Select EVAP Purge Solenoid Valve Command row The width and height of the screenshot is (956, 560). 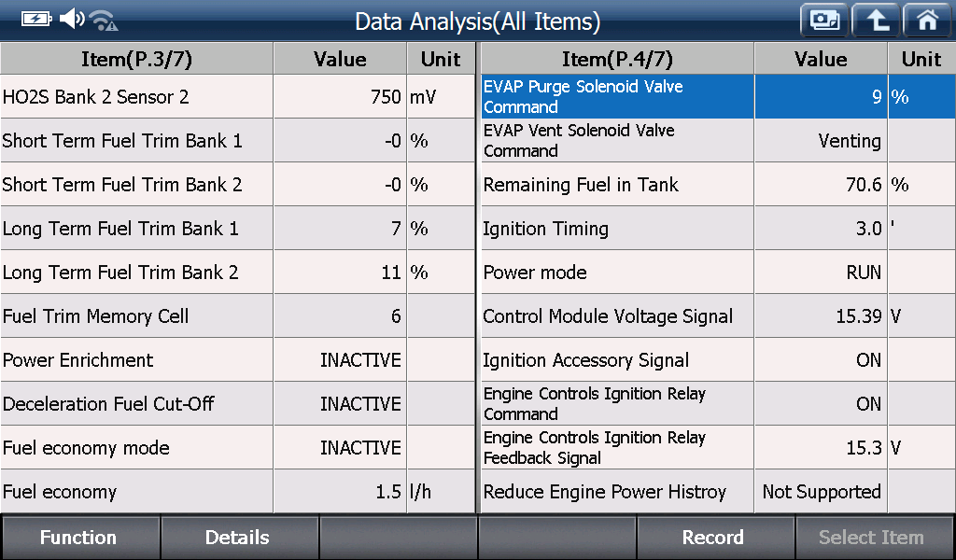[x=718, y=96]
